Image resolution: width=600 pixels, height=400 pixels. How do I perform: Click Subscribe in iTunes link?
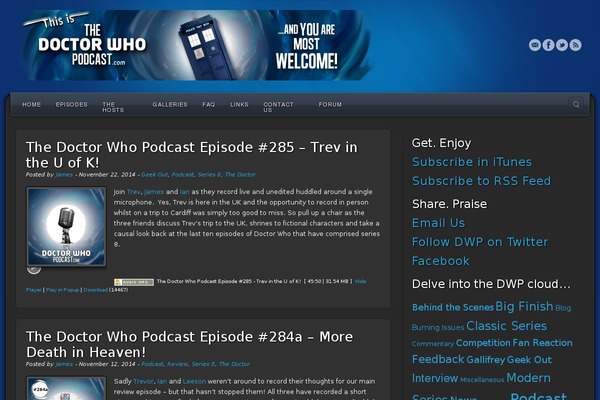472,162
